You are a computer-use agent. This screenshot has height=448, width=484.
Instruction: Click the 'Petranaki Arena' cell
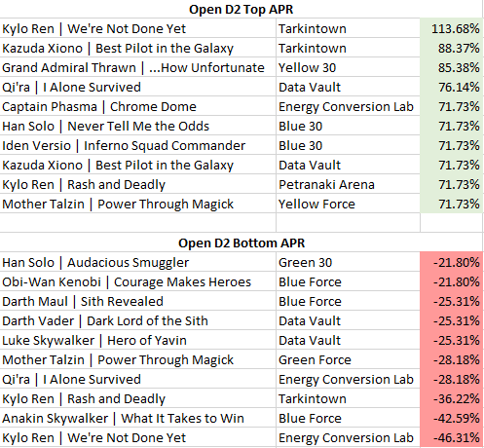point(348,184)
